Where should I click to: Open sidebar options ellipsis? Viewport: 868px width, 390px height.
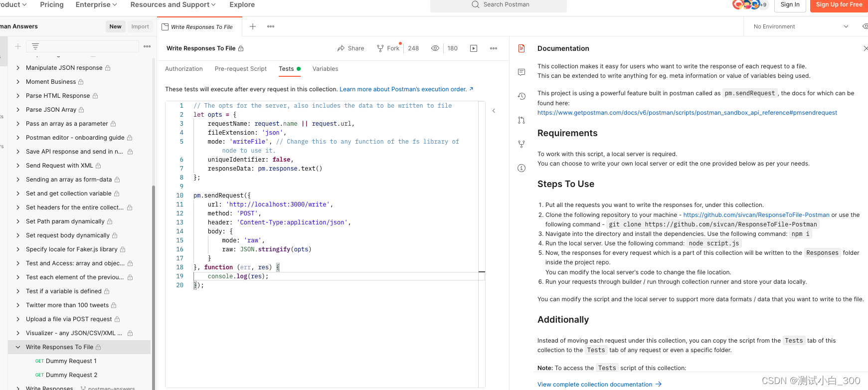147,46
